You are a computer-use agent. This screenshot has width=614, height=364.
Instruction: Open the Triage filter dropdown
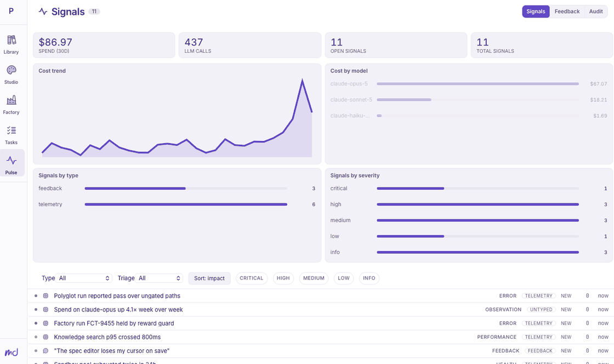coord(160,278)
